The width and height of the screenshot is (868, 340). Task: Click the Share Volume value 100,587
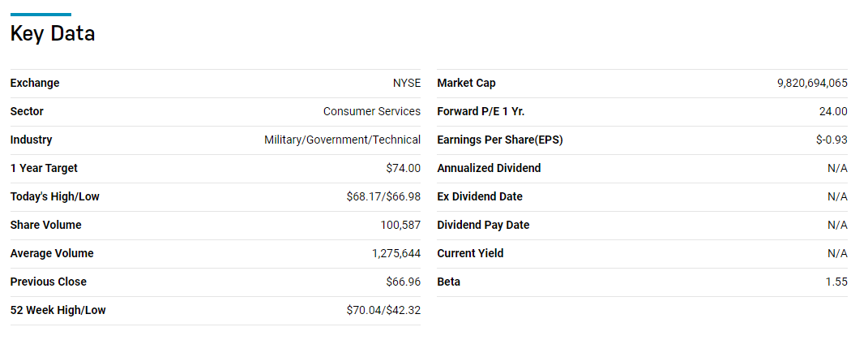400,225
